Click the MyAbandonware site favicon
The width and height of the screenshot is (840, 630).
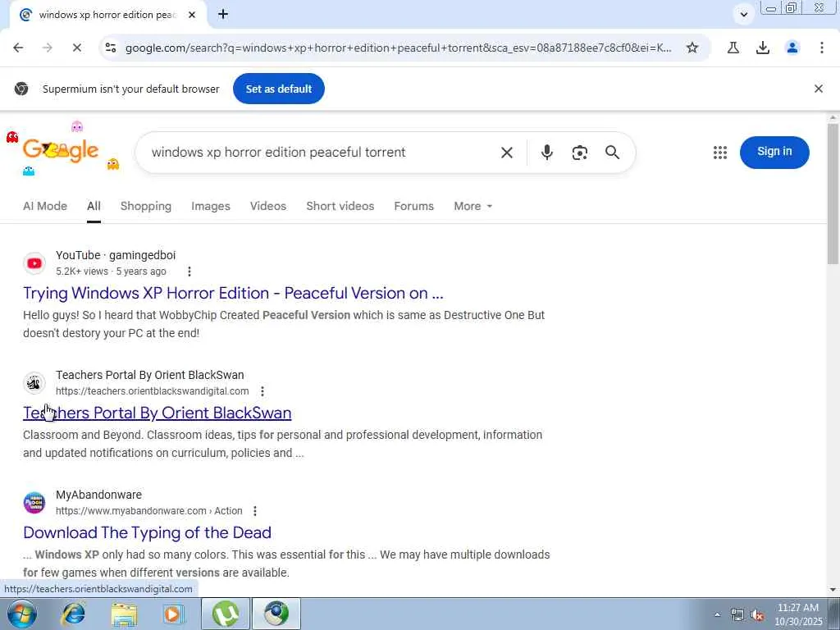pos(34,503)
